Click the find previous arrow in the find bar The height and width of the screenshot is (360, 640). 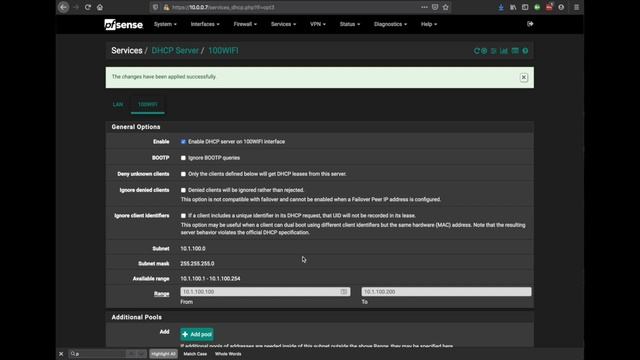point(131,354)
